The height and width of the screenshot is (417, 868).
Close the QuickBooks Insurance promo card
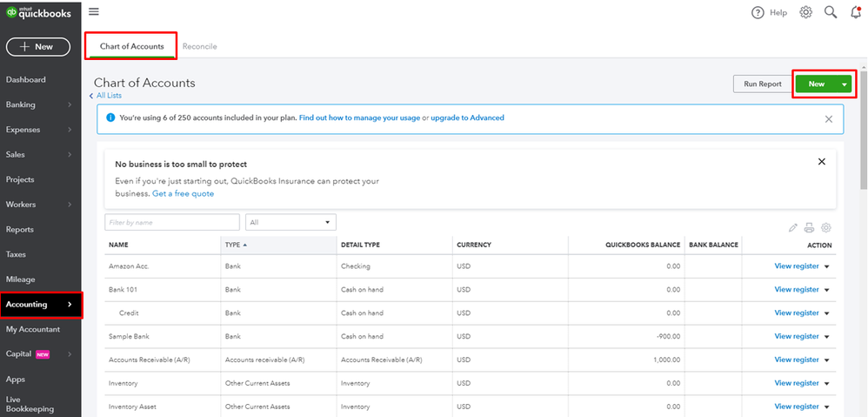pos(822,162)
